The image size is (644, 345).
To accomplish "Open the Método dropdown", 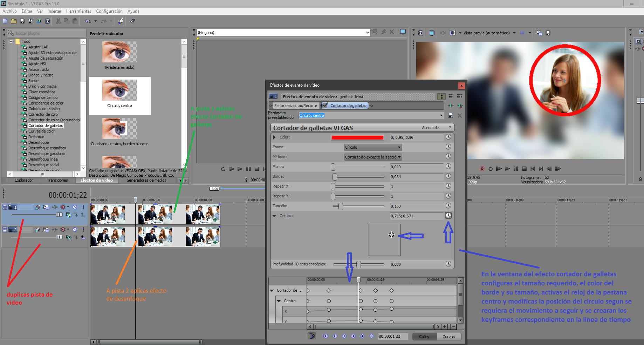I will point(373,157).
